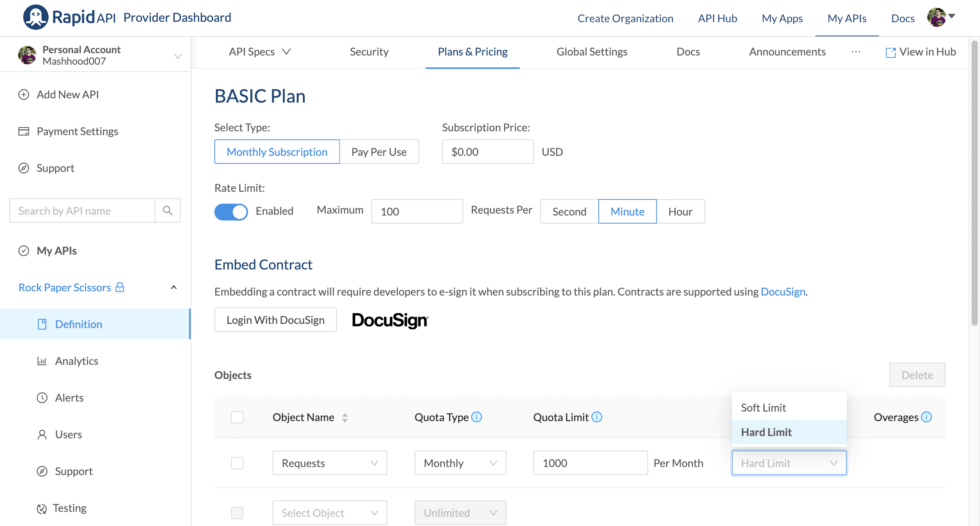
Task: Open the Docs tab in API tabs
Action: pos(688,52)
